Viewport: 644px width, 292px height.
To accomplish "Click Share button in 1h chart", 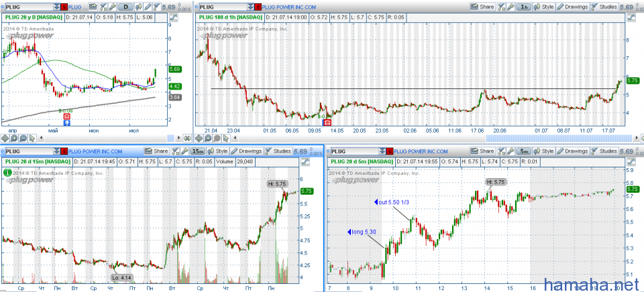I will point(482,7).
